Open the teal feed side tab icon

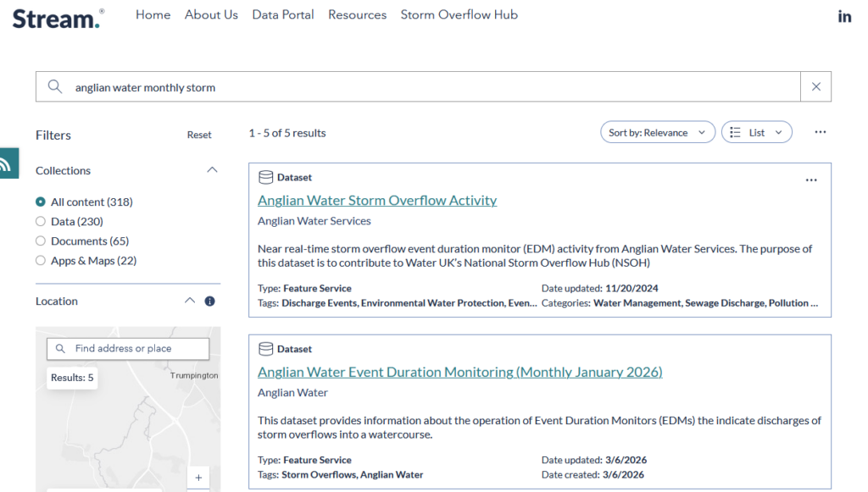tap(8, 163)
